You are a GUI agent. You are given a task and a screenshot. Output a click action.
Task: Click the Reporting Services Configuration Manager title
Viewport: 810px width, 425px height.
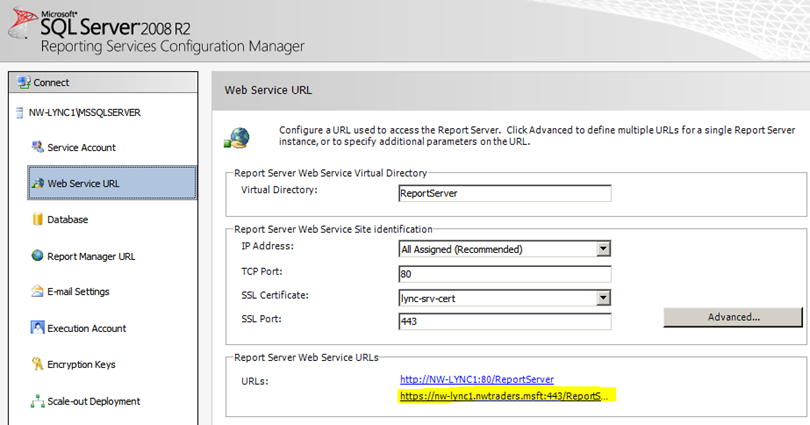tap(173, 46)
